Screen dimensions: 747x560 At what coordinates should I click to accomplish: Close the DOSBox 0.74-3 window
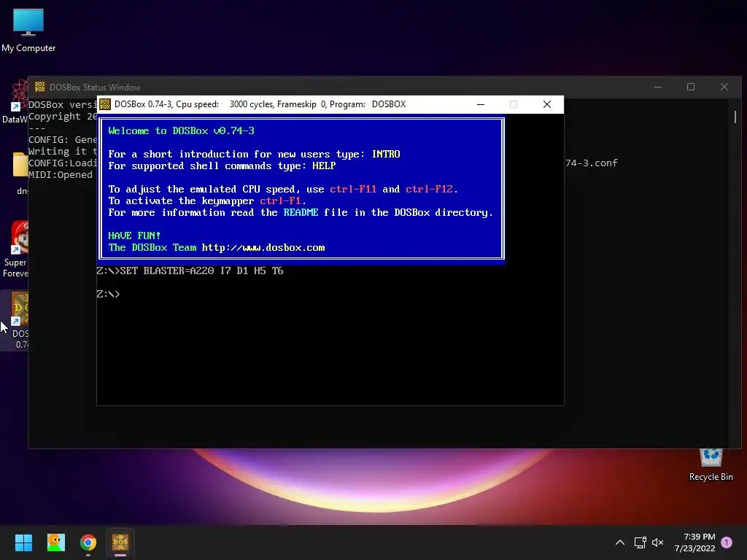pyautogui.click(x=547, y=104)
